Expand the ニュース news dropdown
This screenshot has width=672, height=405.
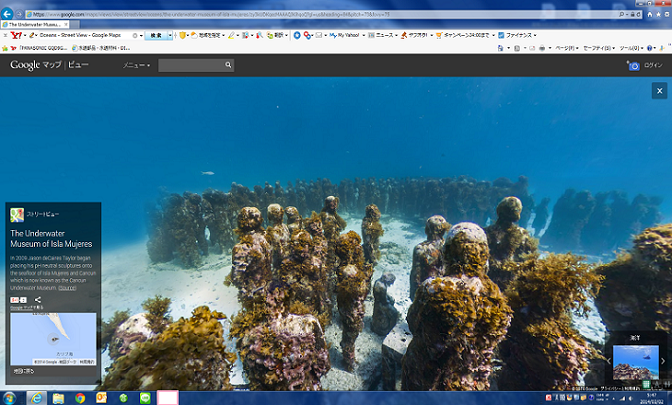(x=396, y=35)
